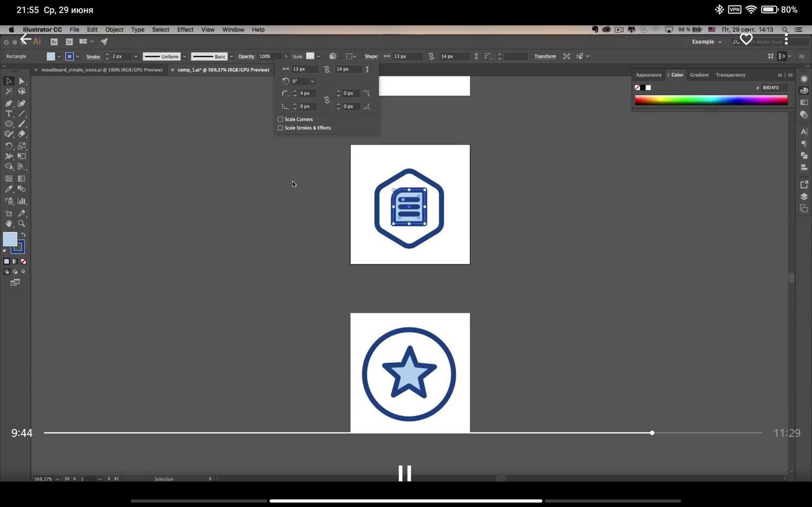Screen dimensions: 812x507
Task: Select the Gradient tool in toolbox
Action: pyautogui.click(x=22, y=179)
